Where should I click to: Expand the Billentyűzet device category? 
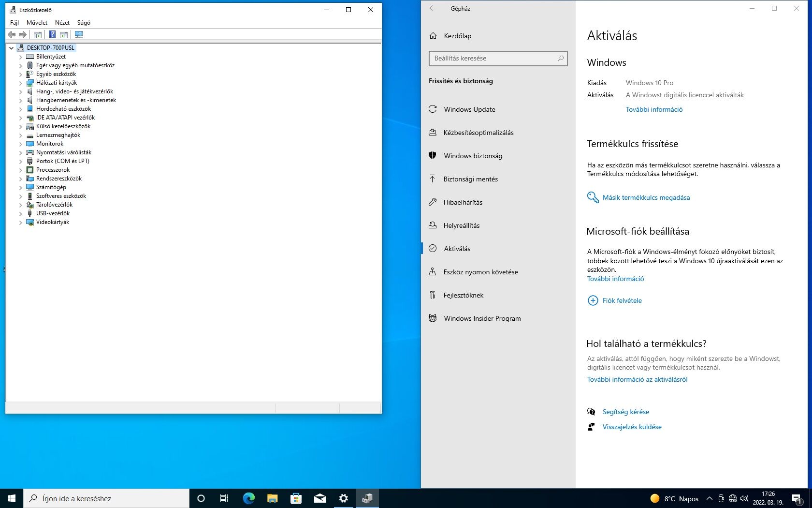click(20, 57)
